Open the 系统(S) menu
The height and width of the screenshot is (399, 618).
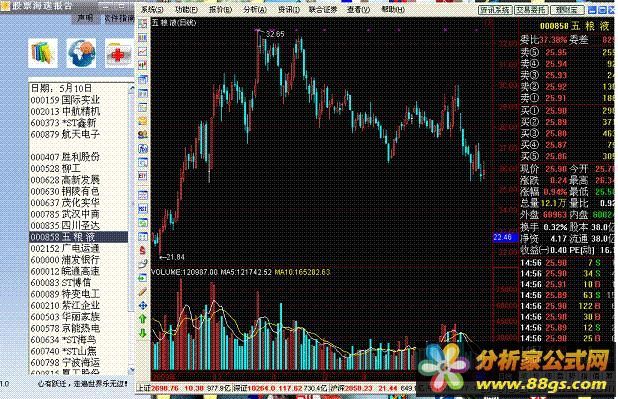[152, 9]
